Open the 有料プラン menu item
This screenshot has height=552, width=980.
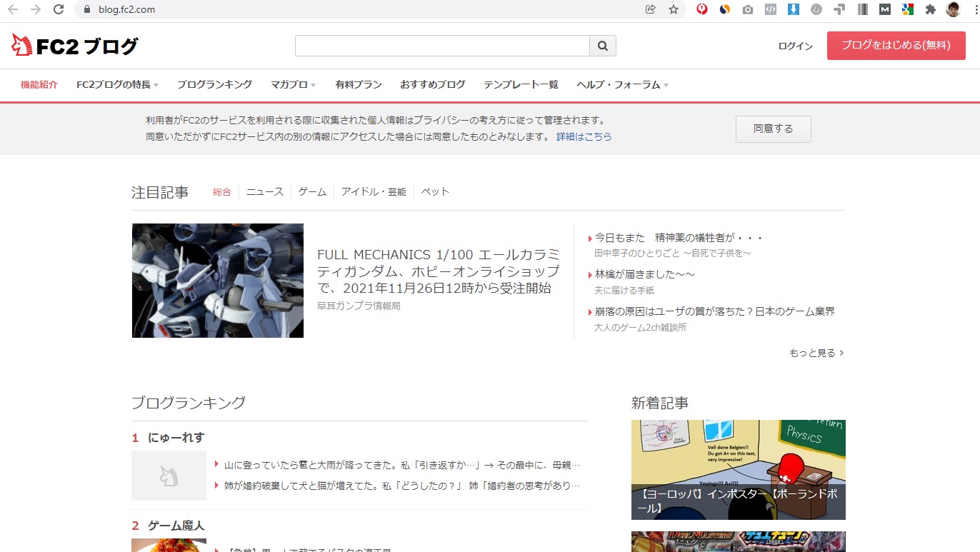[x=359, y=84]
